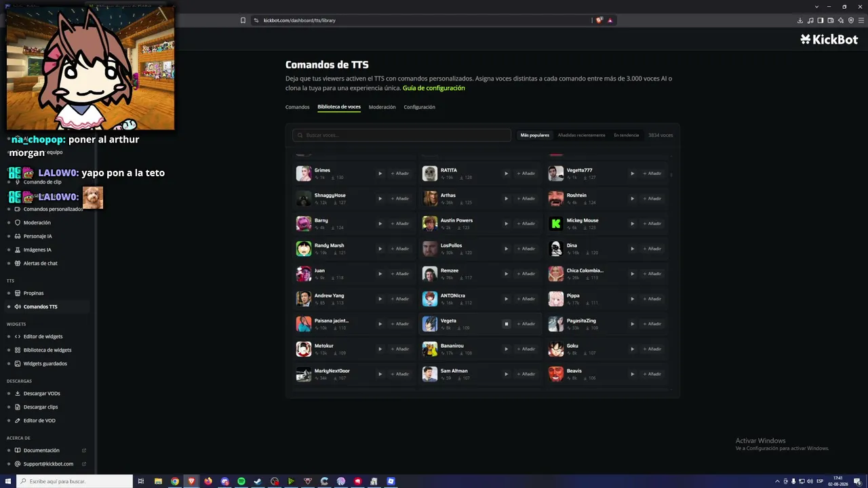Filter voices by Más populares
Screen dimensions: 868x488
535,135
